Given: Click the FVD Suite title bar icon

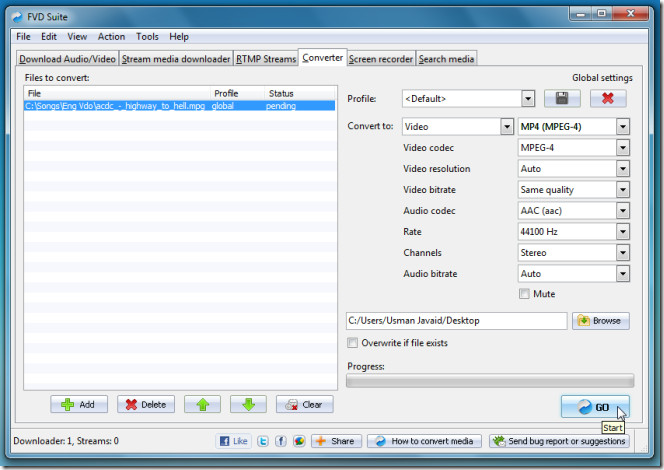Looking at the screenshot, I should pyautogui.click(x=17, y=17).
